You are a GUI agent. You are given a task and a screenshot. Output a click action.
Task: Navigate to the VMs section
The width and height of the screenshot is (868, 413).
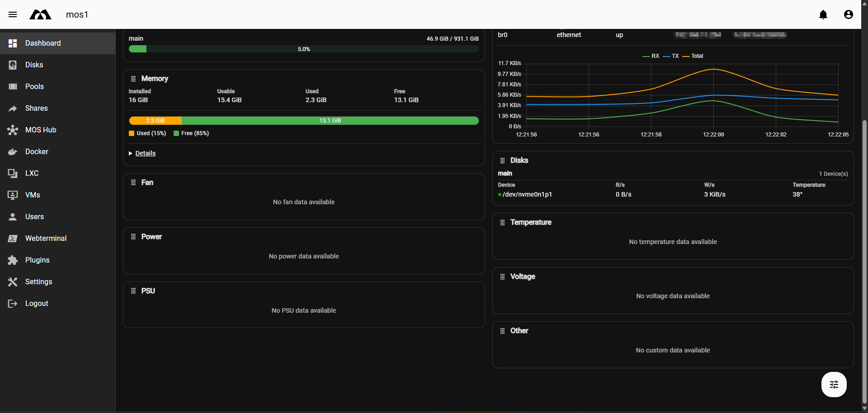[x=32, y=195]
